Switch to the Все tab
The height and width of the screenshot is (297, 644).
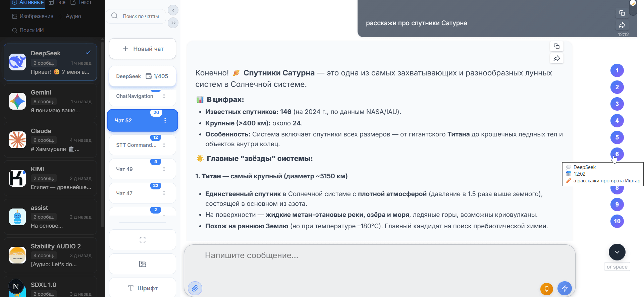(x=57, y=2)
